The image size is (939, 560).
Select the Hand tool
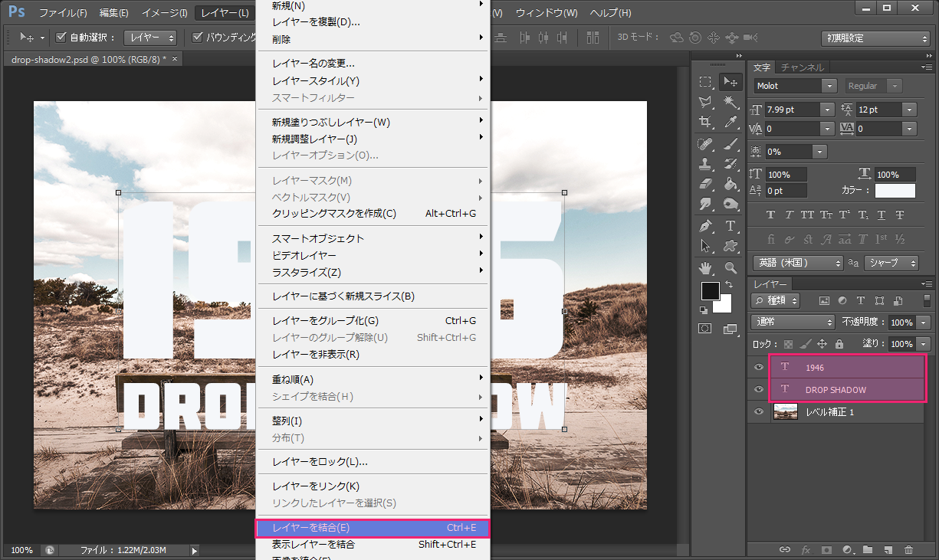point(705,267)
